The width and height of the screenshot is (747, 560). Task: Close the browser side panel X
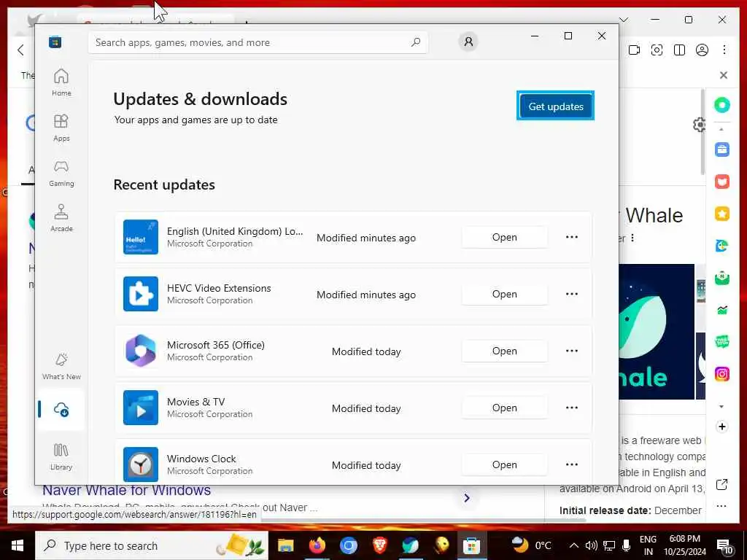[x=724, y=75]
